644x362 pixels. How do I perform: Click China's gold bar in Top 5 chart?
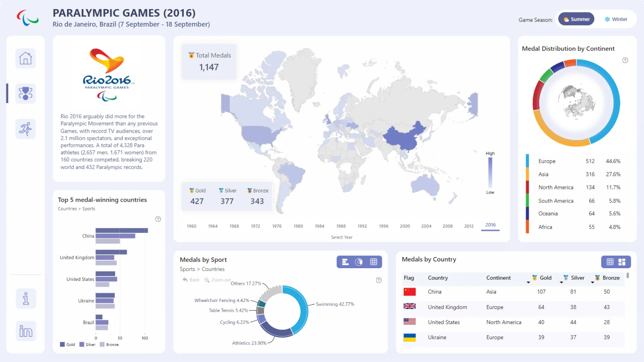click(122, 231)
